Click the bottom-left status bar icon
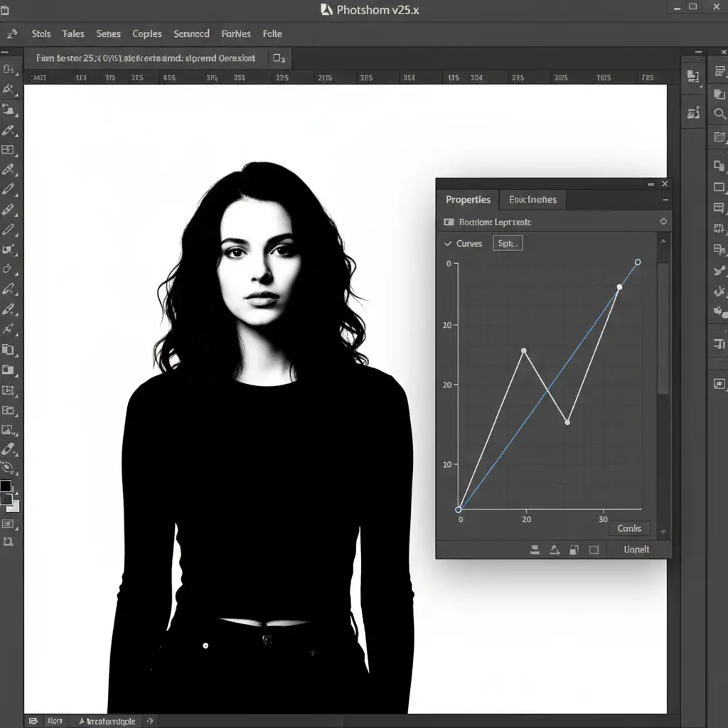The width and height of the screenshot is (728, 728). [33, 721]
